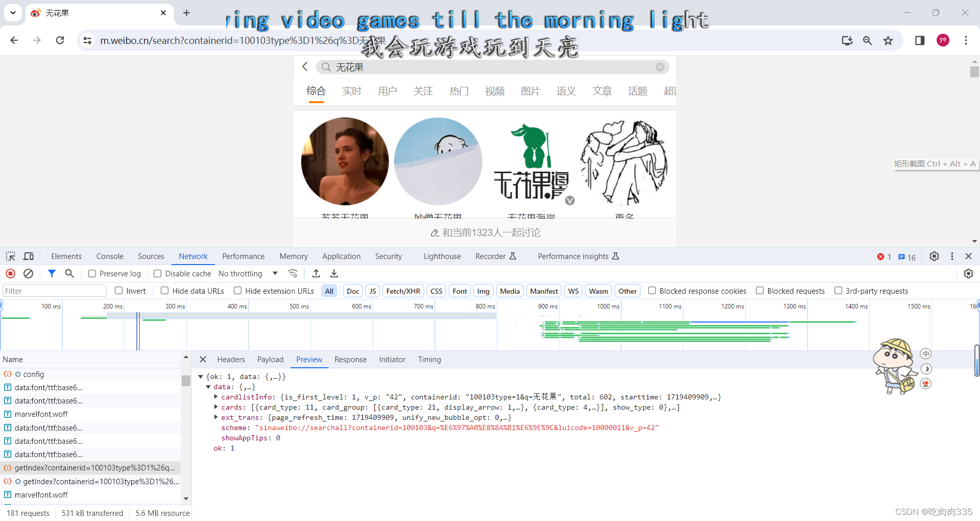
Task: Open the Timing tab
Action: pos(429,360)
